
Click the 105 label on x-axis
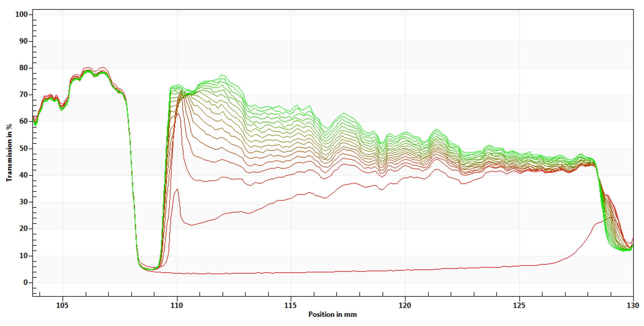62,305
